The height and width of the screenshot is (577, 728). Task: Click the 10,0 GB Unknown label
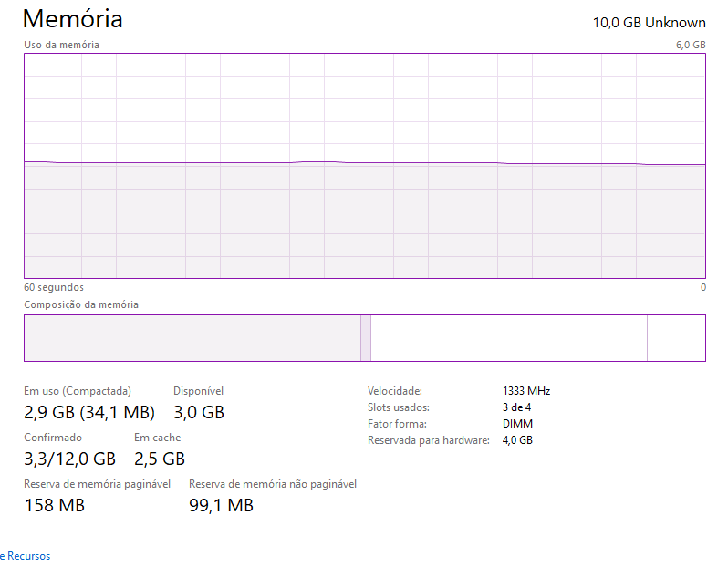[649, 23]
